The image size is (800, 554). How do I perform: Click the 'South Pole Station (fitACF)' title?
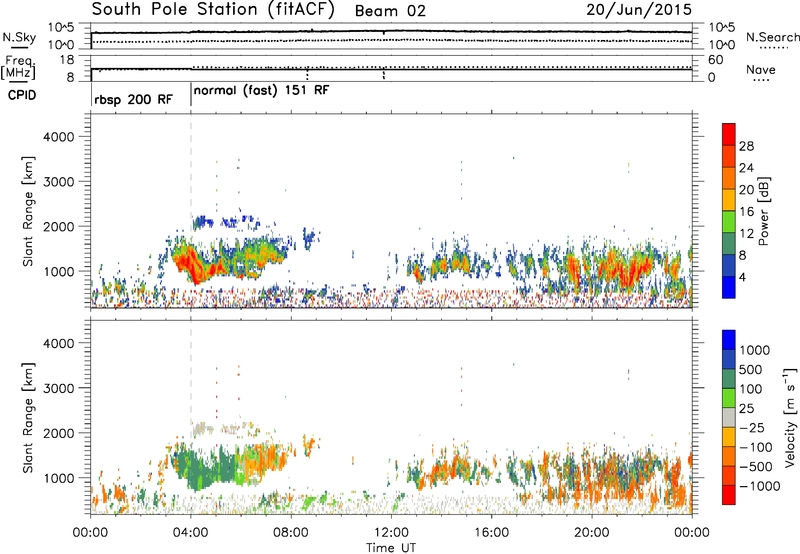click(x=213, y=10)
